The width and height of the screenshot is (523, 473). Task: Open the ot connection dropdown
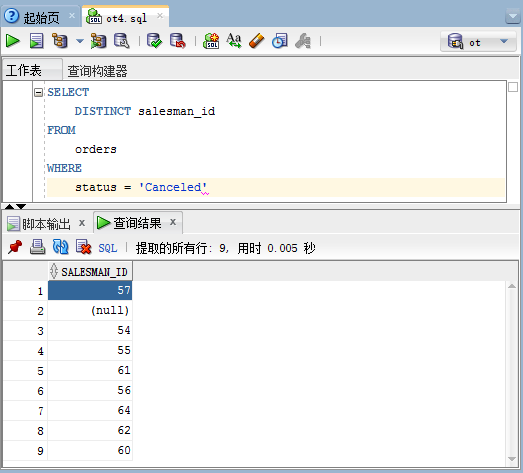pos(479,42)
